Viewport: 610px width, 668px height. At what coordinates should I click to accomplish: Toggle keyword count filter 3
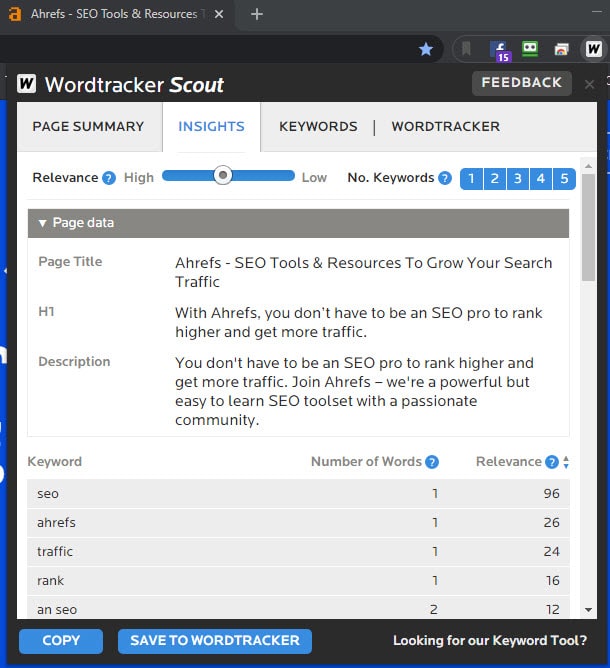518,179
